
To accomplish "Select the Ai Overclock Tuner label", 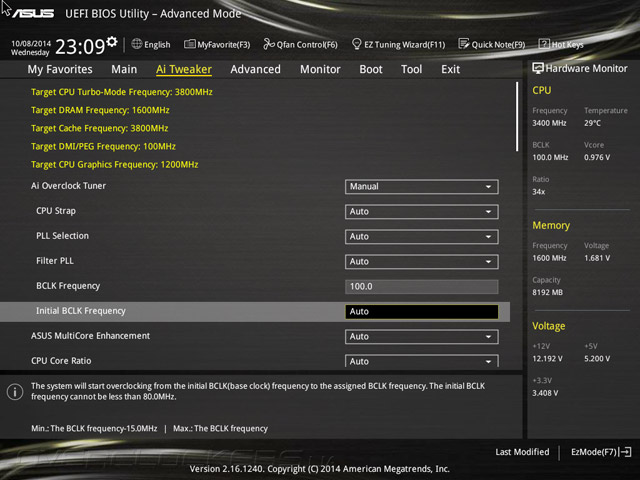I will click(68, 186).
